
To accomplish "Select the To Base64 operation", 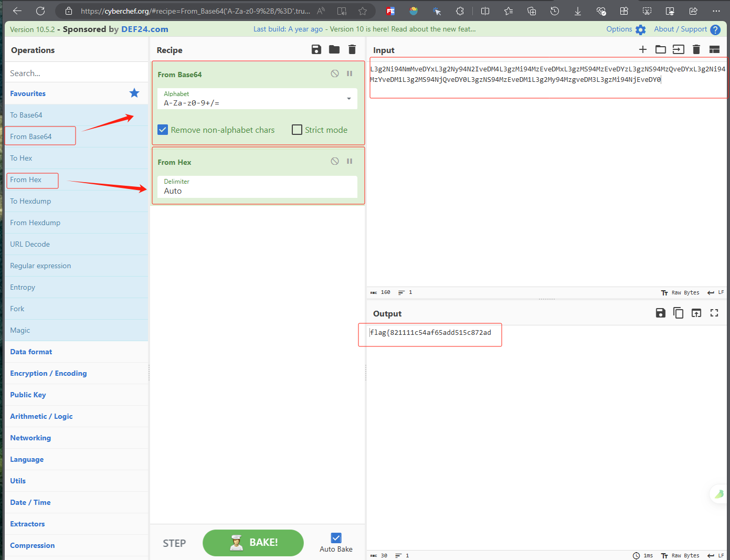I will [x=77, y=115].
